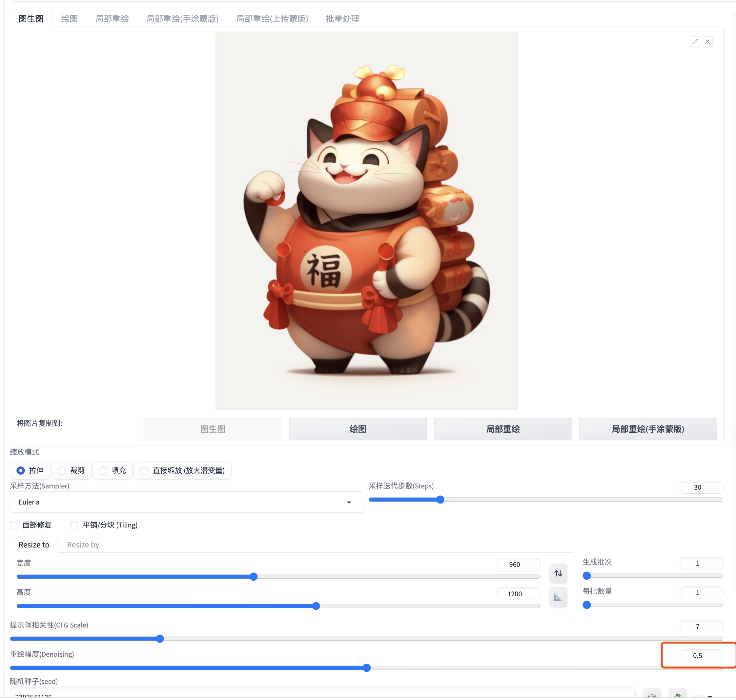Select the Resize to tab

[34, 545]
